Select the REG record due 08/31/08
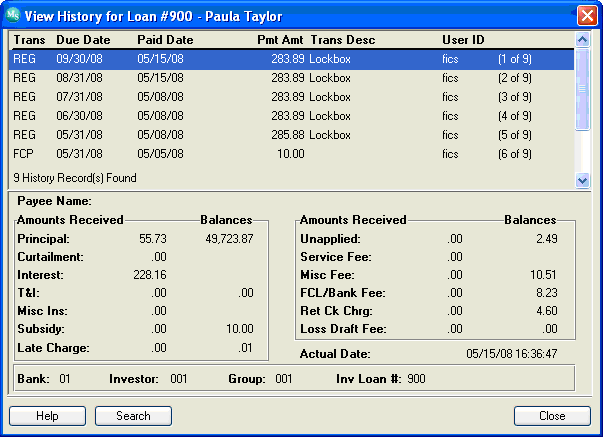 tap(292, 78)
